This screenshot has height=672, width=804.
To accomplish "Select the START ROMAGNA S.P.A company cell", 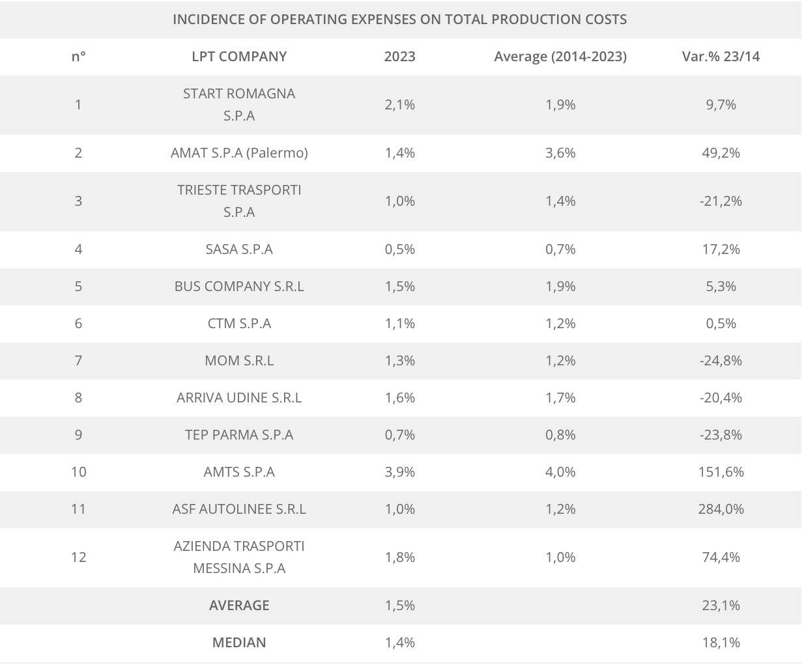I will pos(239,105).
